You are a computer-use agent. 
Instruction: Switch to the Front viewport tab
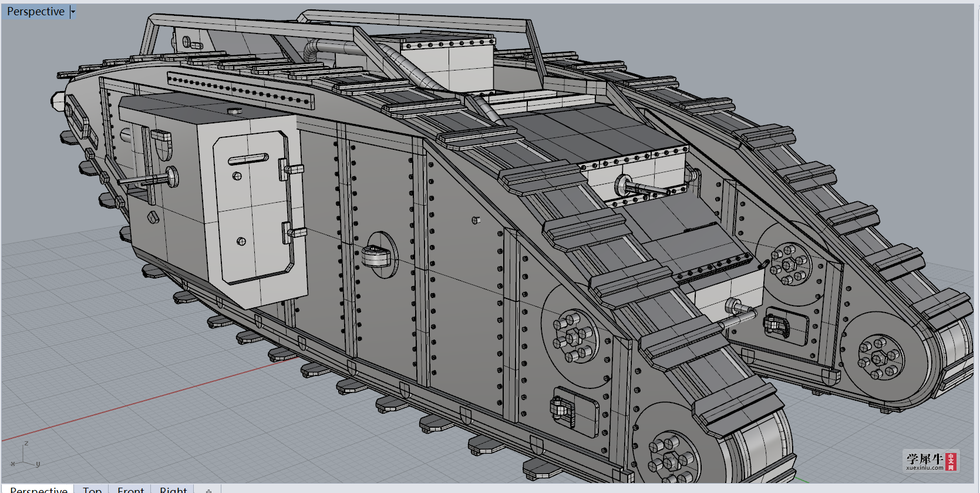click(130, 489)
